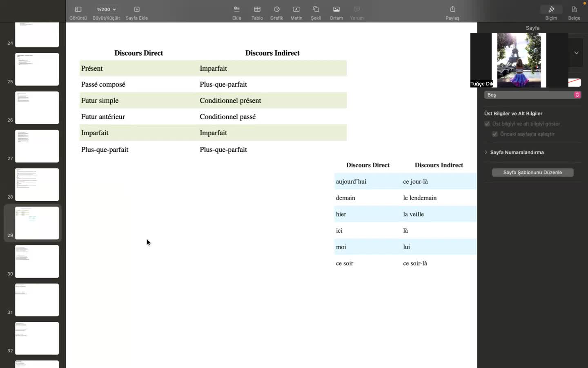588x368 pixels.
Task: Toggle Üst bilgiyi ve alt bilgiyi göster checkbox
Action: tap(487, 124)
